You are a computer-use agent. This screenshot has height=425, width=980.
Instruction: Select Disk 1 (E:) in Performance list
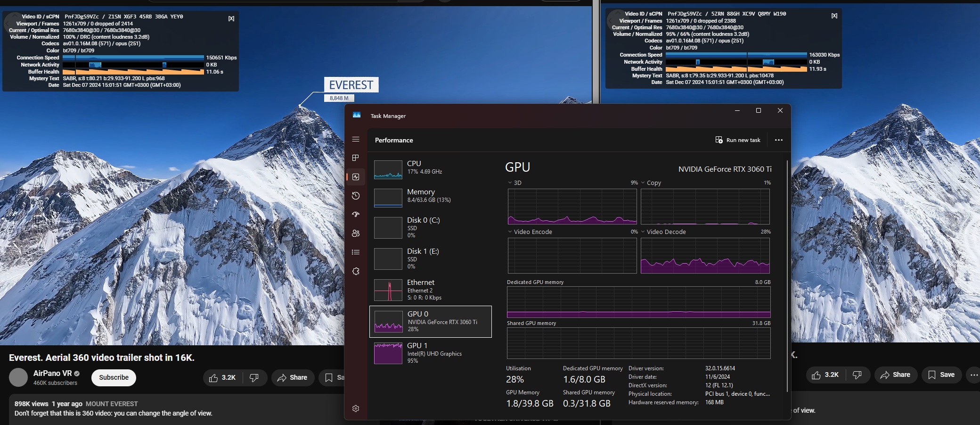pyautogui.click(x=431, y=258)
